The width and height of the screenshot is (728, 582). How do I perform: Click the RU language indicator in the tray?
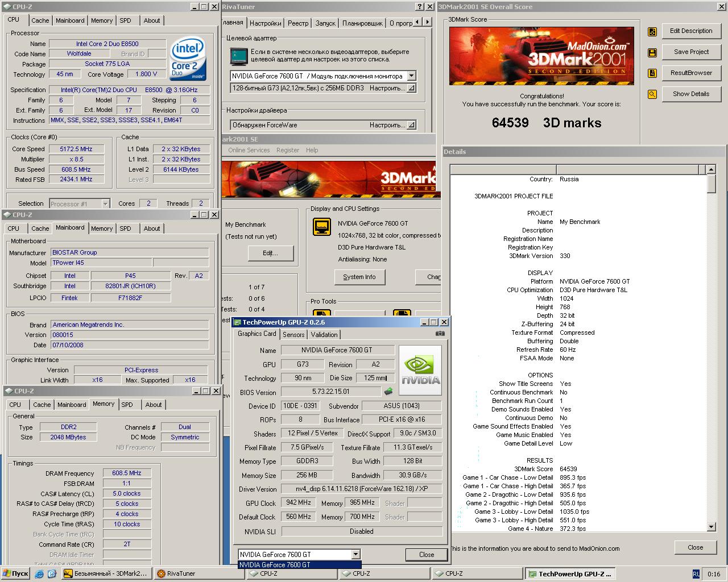696,574
